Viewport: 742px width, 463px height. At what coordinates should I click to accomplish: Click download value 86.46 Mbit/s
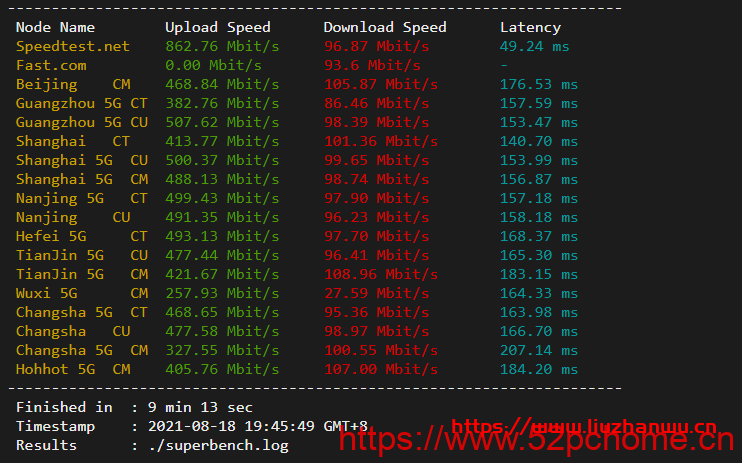coord(376,103)
